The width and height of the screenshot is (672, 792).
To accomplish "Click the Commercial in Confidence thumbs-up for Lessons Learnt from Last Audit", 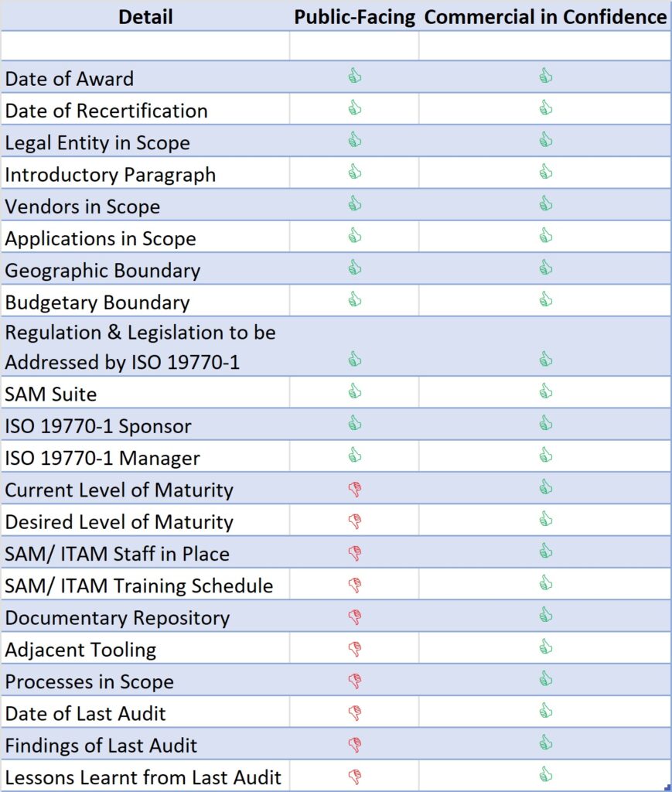I will (546, 774).
